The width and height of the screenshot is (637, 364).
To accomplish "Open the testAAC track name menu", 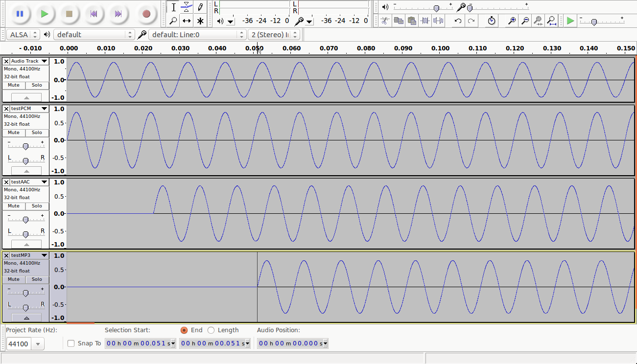I will 29,182.
